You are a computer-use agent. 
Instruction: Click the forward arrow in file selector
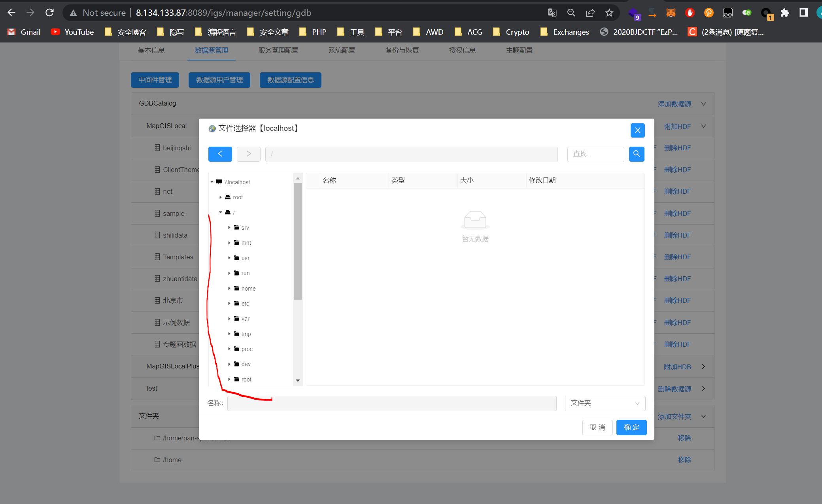pos(248,154)
